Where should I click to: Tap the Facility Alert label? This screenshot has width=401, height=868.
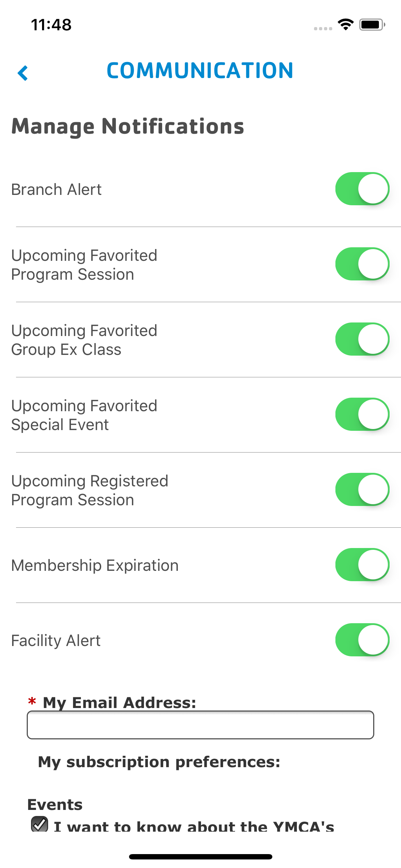pyautogui.click(x=56, y=641)
